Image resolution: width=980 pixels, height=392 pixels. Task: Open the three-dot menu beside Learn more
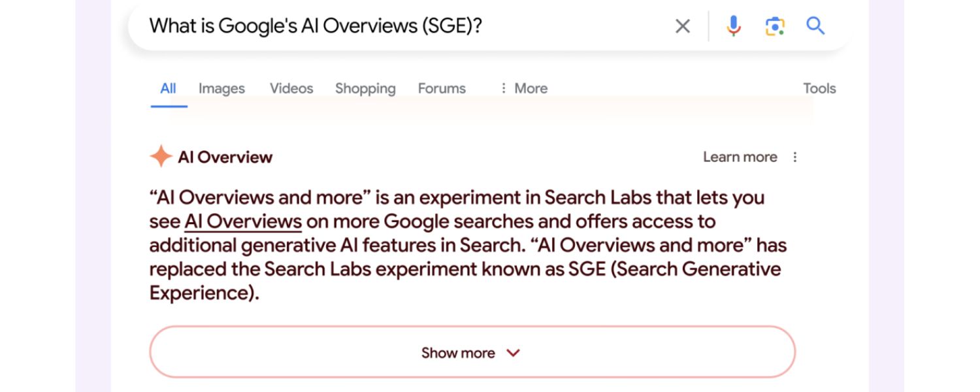click(794, 157)
